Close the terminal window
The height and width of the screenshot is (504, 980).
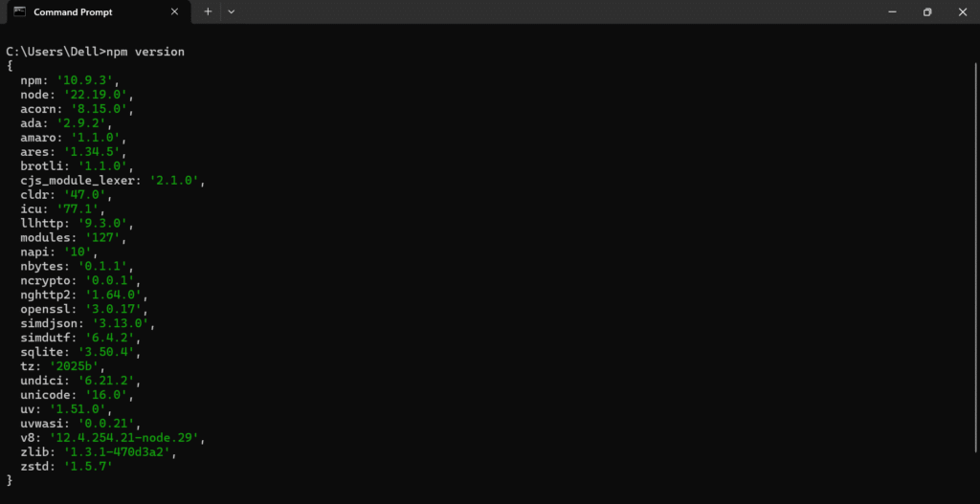(x=963, y=11)
